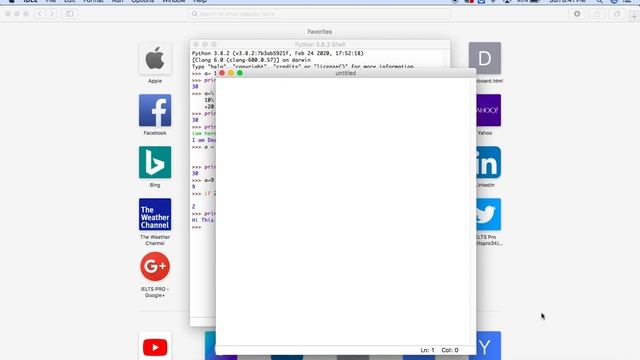Add a new Safari tab
The width and height of the screenshot is (640, 360).
pos(634,16)
